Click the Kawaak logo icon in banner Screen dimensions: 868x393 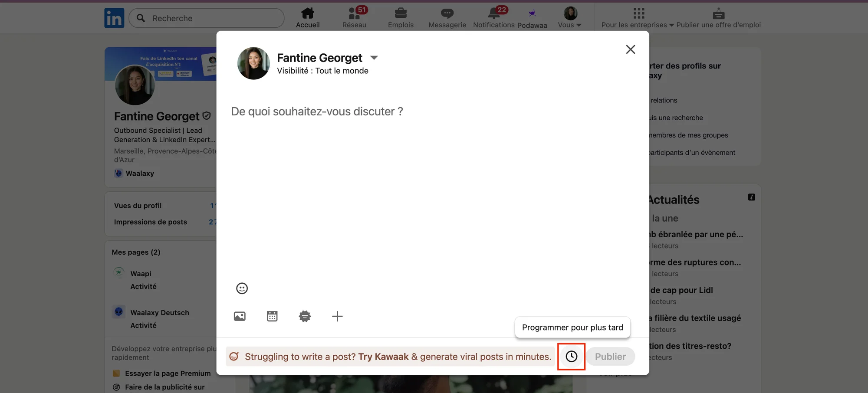(234, 357)
